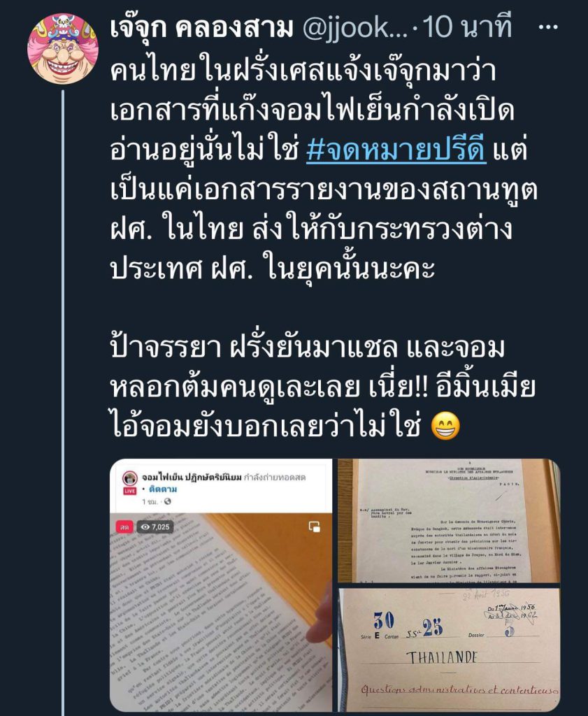The width and height of the screenshot is (588, 716).
Task: Open page name จอมไฟเย็น ปฏิกษัตริย์นิยม
Action: pos(192,478)
